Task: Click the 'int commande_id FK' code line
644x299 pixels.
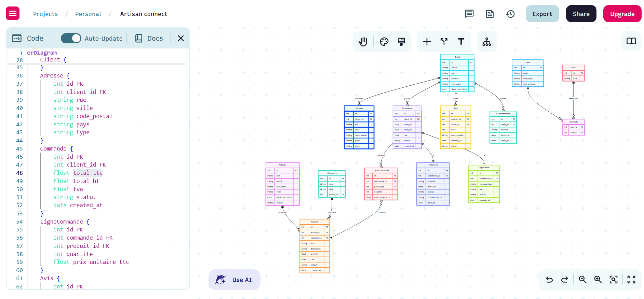Action: (x=83, y=238)
